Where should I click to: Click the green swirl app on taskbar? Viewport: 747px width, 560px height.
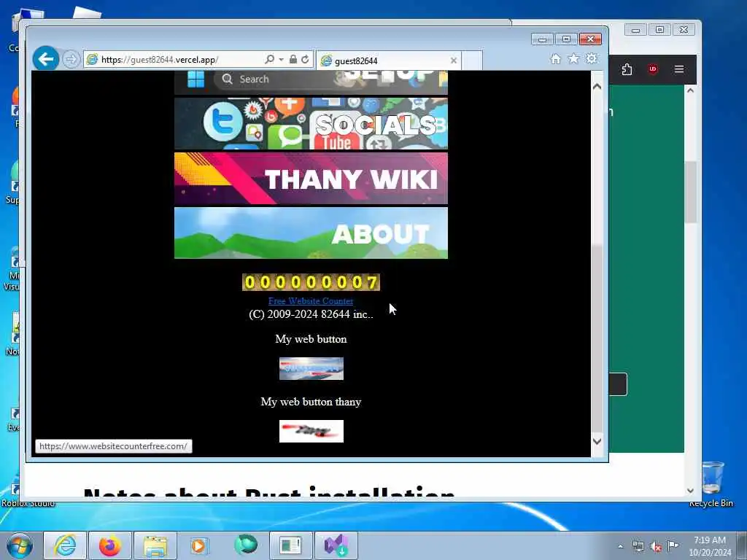click(x=245, y=545)
